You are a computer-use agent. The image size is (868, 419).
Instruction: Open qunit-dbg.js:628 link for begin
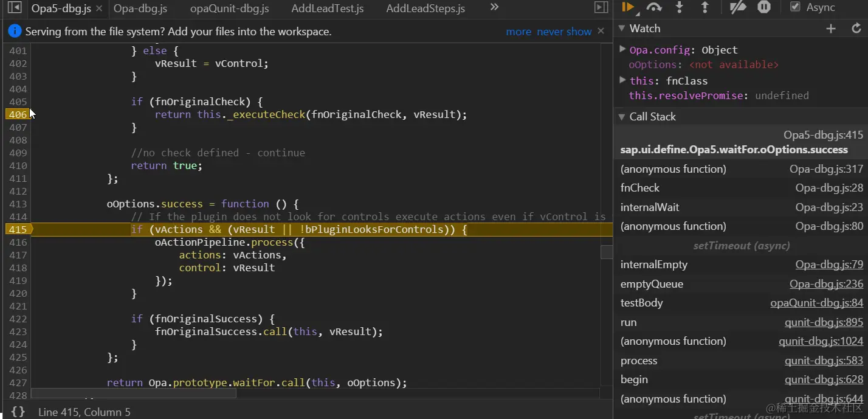click(x=824, y=379)
